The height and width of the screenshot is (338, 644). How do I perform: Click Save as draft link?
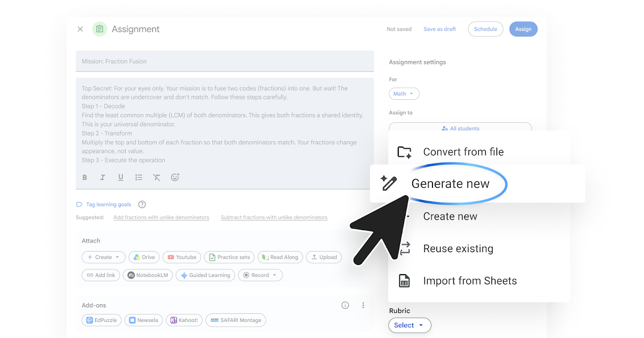coord(440,29)
